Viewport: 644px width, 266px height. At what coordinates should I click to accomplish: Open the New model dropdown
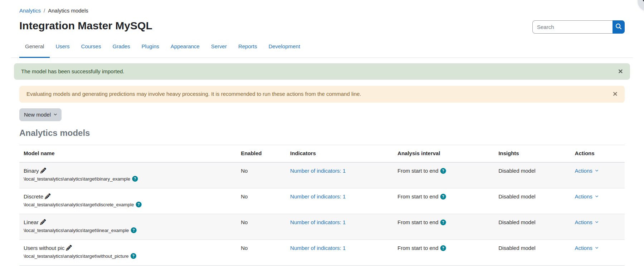(40, 115)
